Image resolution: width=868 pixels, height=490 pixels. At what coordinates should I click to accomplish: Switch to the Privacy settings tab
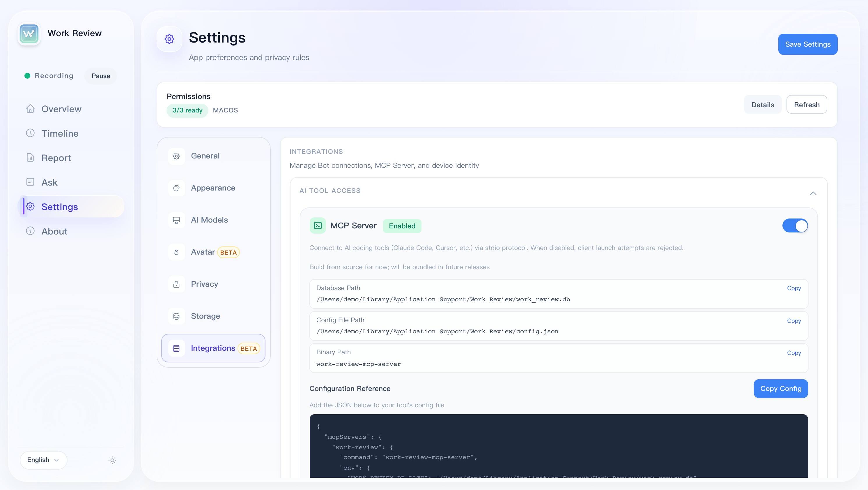[x=213, y=284]
